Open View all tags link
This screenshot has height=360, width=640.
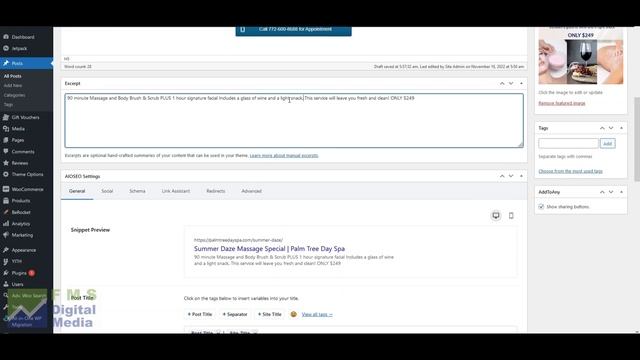(x=317, y=314)
